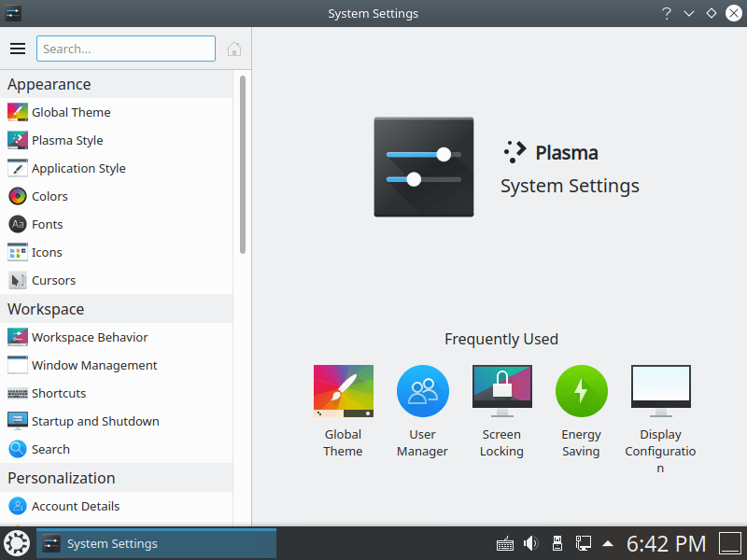Click System Settings taskbar button

tap(156, 543)
